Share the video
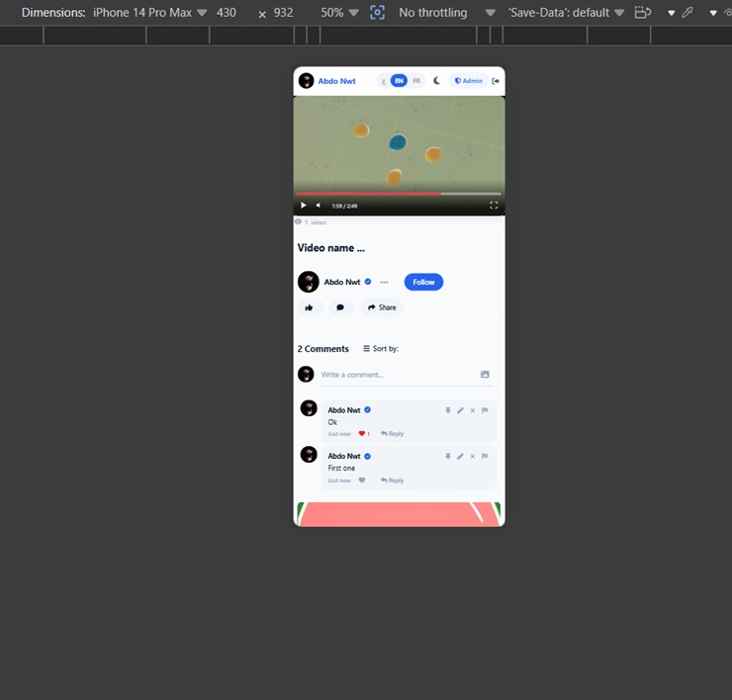 point(382,307)
